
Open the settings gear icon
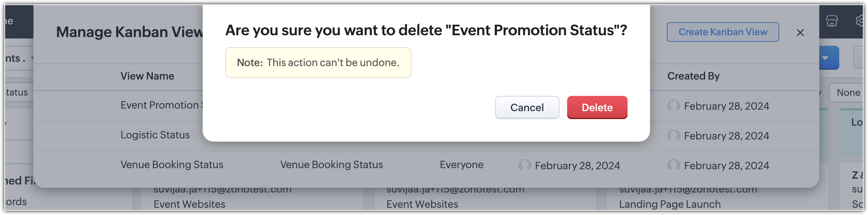[x=860, y=21]
